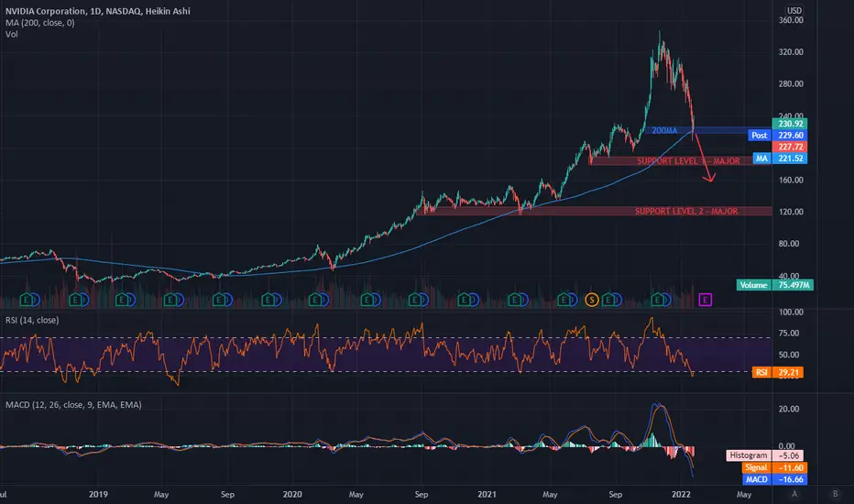Click the 2022 label on the time axis
Viewport: 854px width, 504px height.
coord(682,494)
